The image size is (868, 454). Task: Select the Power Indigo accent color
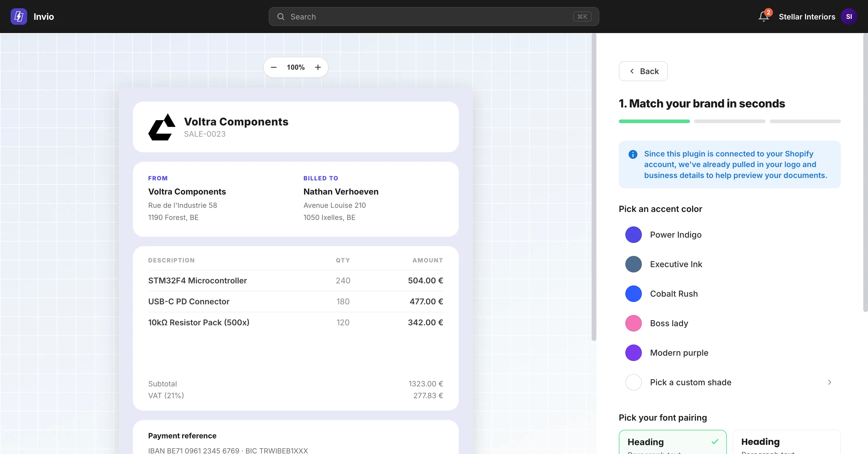point(730,235)
